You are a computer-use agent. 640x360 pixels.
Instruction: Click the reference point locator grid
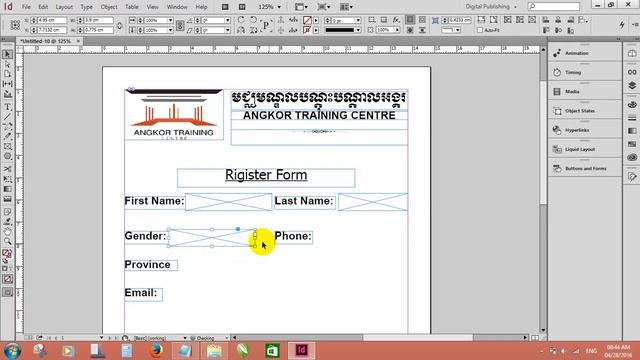[15, 25]
